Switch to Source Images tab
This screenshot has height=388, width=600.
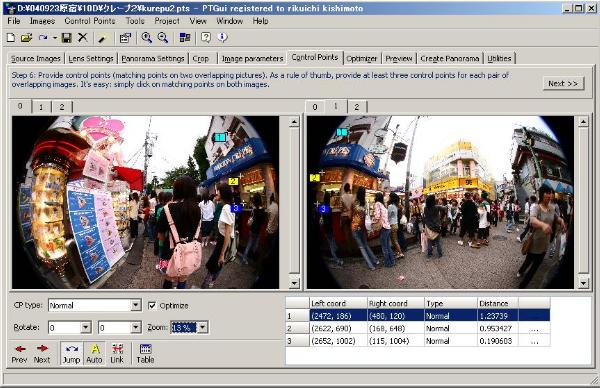click(x=36, y=59)
